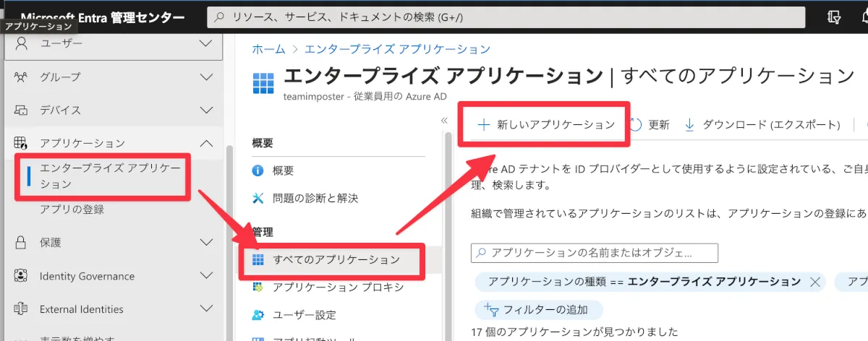Click the devices icon beside デバイス
The height and width of the screenshot is (341, 868).
point(21,110)
